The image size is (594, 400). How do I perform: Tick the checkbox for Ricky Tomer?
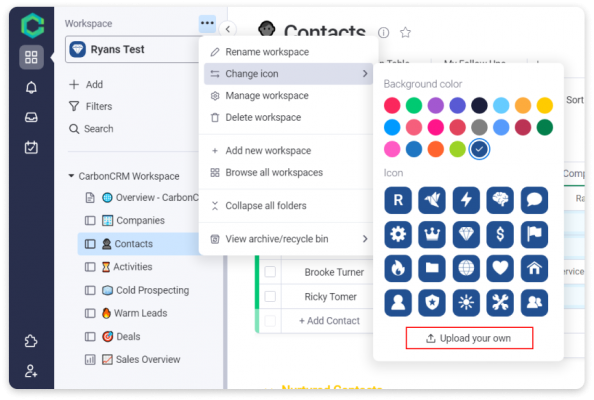[270, 296]
